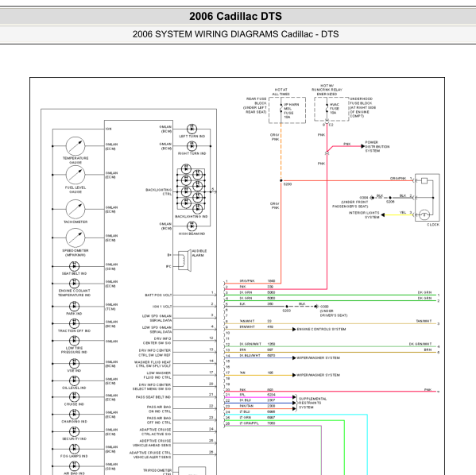The image size is (476, 475).
Task: Click the low tire pressure indicator lamp
Action: point(74,341)
